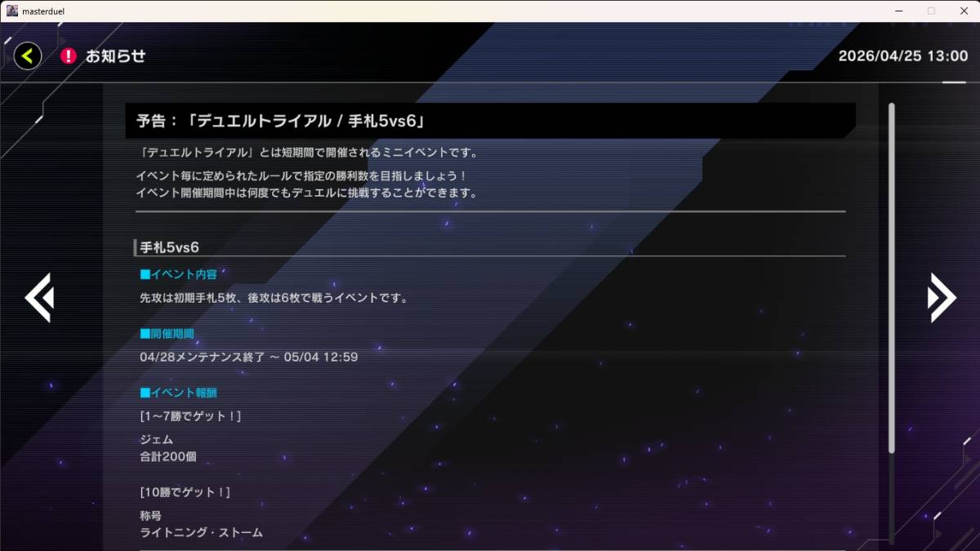Click the 予告：「デュエルトライアル / 手札5vs6」 title bar
Screen dimensions: 980x551
(490, 121)
